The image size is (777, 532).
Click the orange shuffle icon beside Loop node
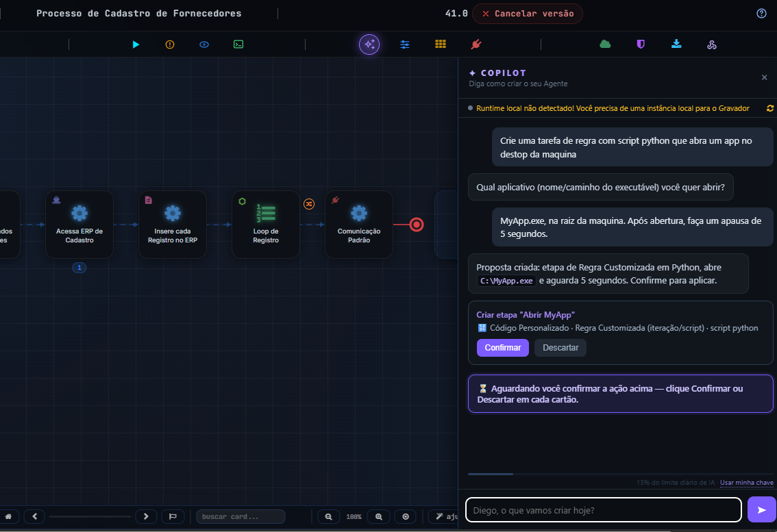pyautogui.click(x=309, y=203)
